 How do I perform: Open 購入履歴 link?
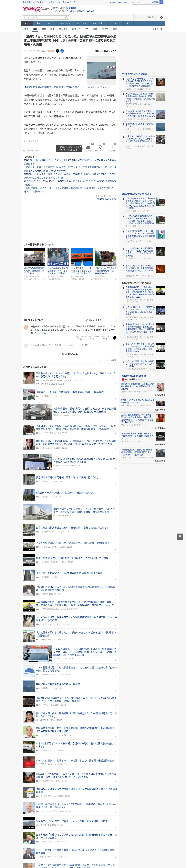152,17
